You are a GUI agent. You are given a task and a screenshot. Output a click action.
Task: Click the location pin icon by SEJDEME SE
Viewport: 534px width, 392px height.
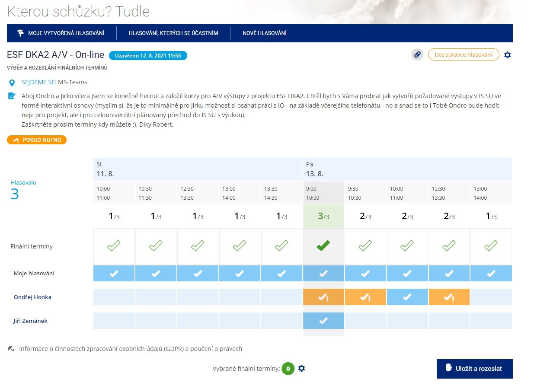tap(12, 83)
